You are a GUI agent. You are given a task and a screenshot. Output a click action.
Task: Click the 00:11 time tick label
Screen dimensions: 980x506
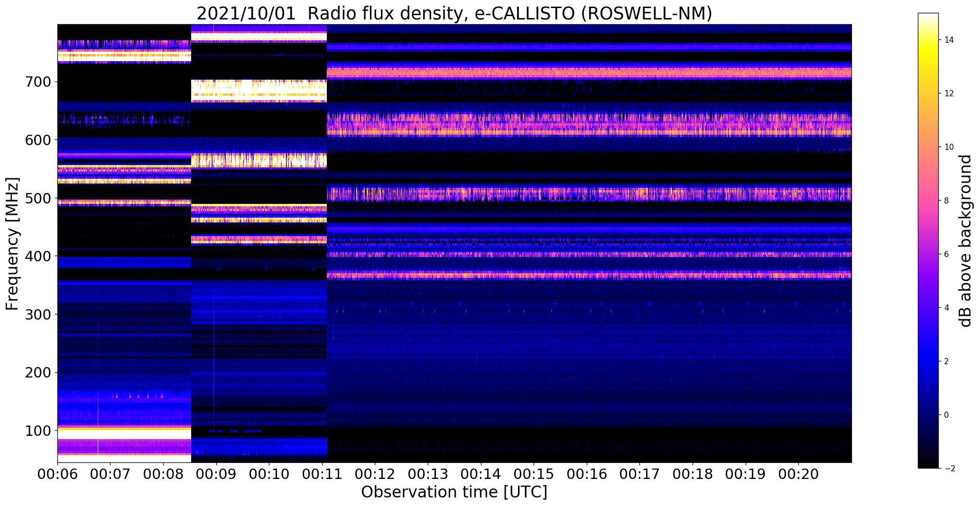click(322, 474)
